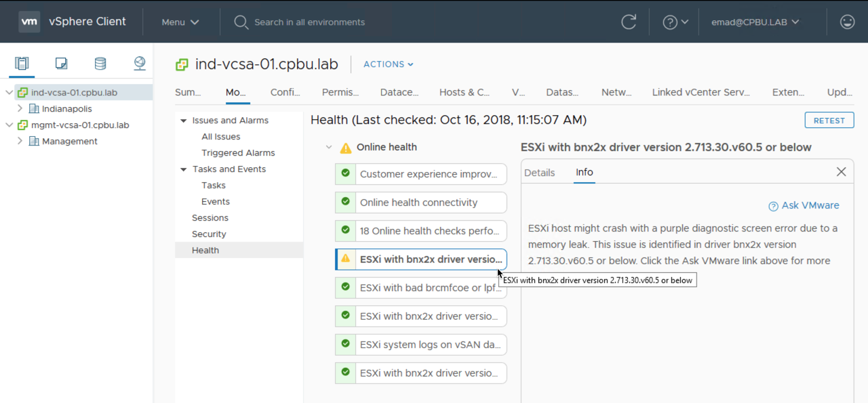Click green check on 18 Online health checks
Screen dimensions: 868x403
pos(345,230)
